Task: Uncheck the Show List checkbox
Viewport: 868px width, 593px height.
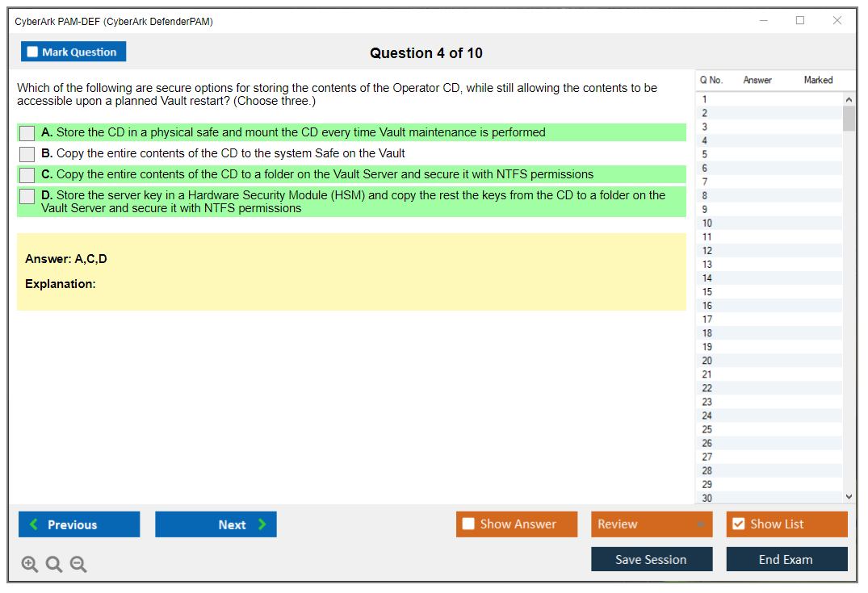Action: (x=738, y=524)
